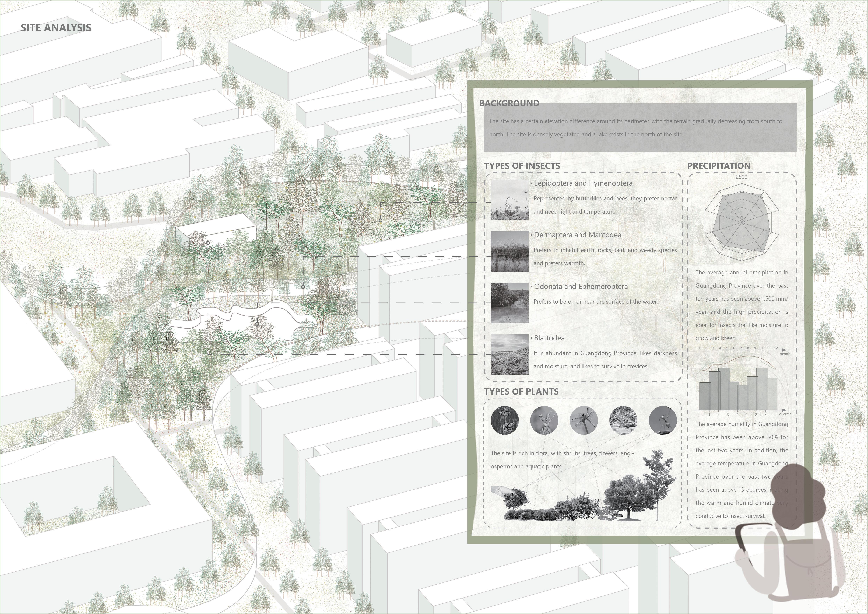Click the cockroach circular photo
The image size is (868, 614).
[x=623, y=420]
